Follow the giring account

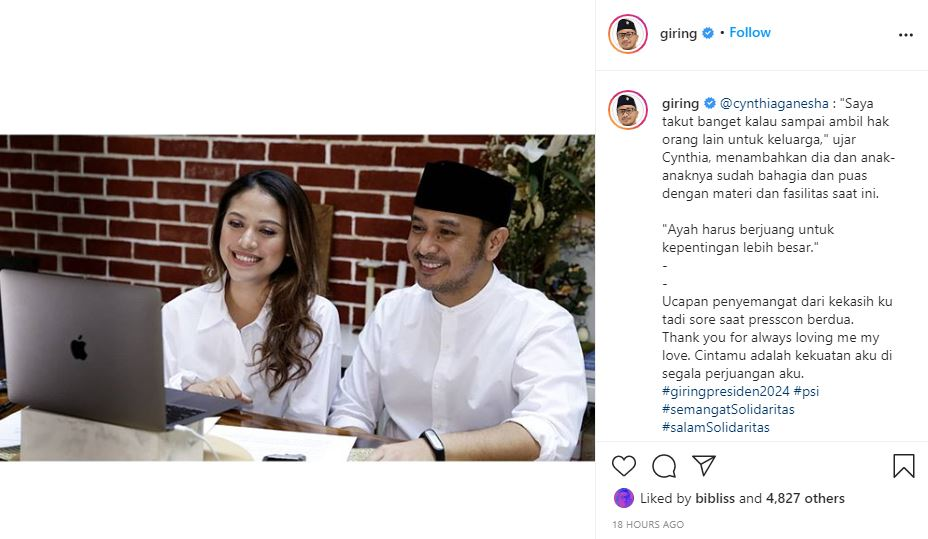[750, 33]
